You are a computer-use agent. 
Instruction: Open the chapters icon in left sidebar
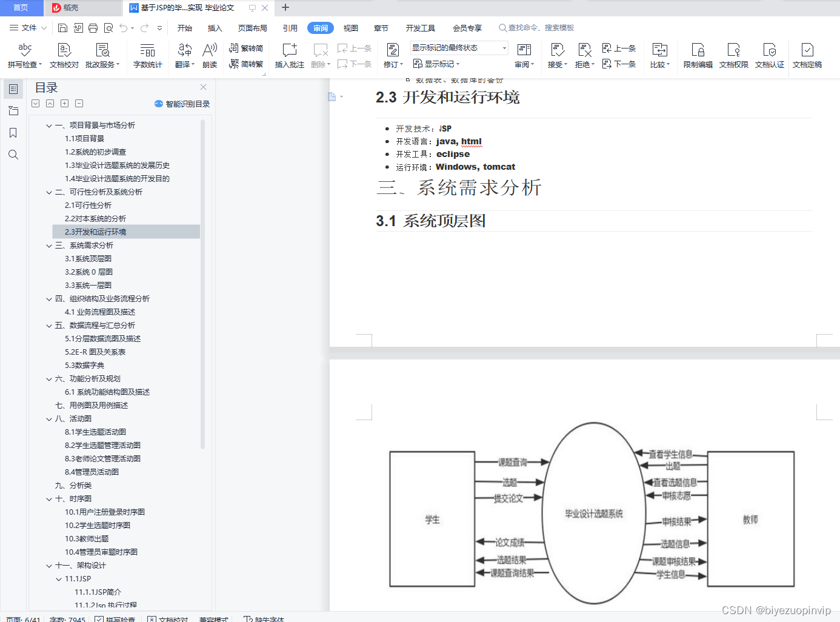(x=13, y=111)
